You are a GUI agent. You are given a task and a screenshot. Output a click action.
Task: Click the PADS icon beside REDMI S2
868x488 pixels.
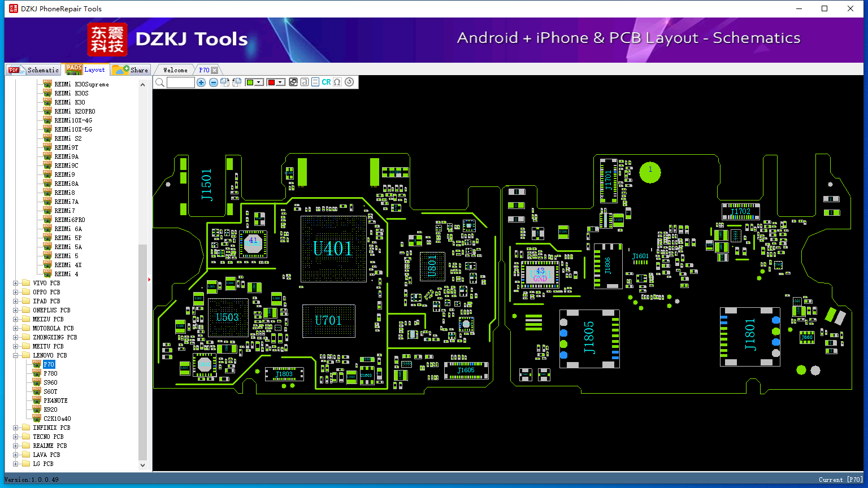click(x=47, y=138)
